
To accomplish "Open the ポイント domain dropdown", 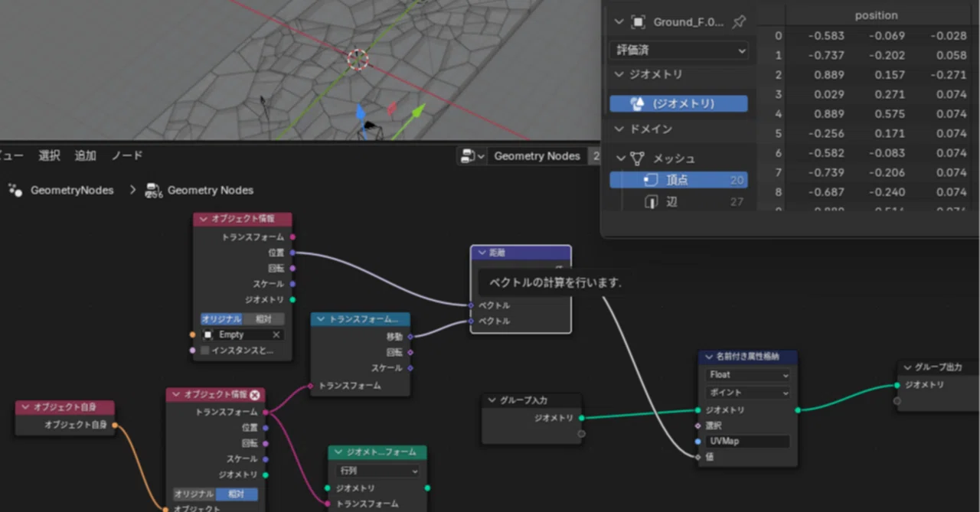I will (748, 393).
